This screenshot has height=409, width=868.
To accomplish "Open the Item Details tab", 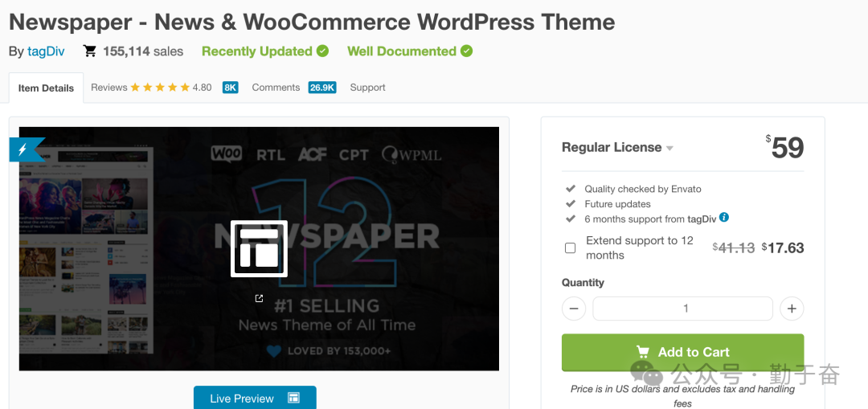I will (46, 88).
